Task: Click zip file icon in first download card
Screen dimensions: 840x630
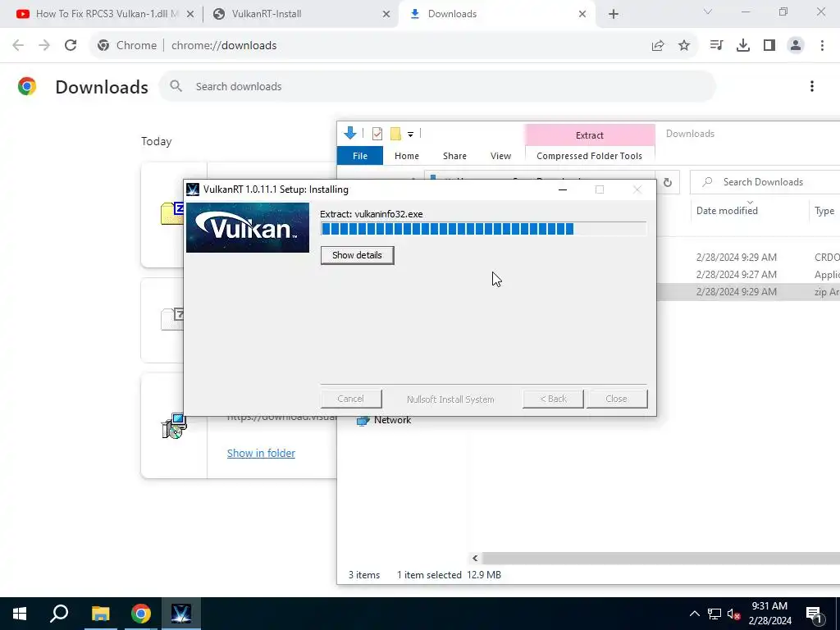Action: coord(172,212)
